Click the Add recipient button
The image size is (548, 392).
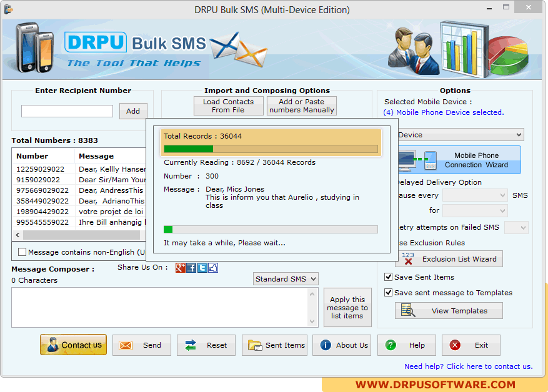(133, 111)
